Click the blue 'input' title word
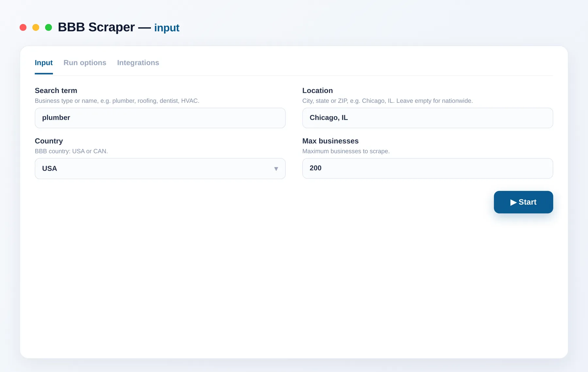Viewport: 588px width, 372px height. point(167,28)
